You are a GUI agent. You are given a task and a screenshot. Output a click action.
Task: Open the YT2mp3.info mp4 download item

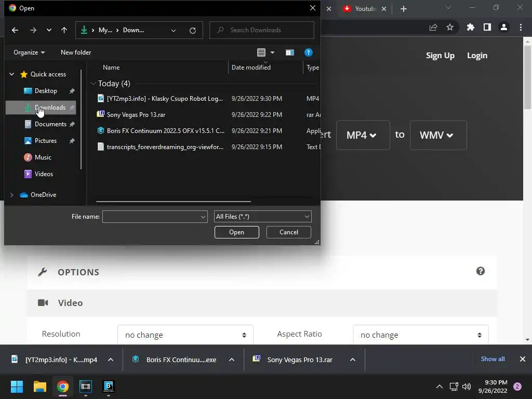(x=55, y=360)
